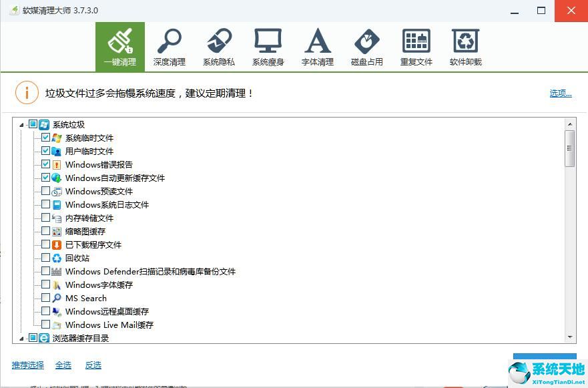
Task: Toggle the 系统垃圾 group checkbox
Action: [x=33, y=124]
